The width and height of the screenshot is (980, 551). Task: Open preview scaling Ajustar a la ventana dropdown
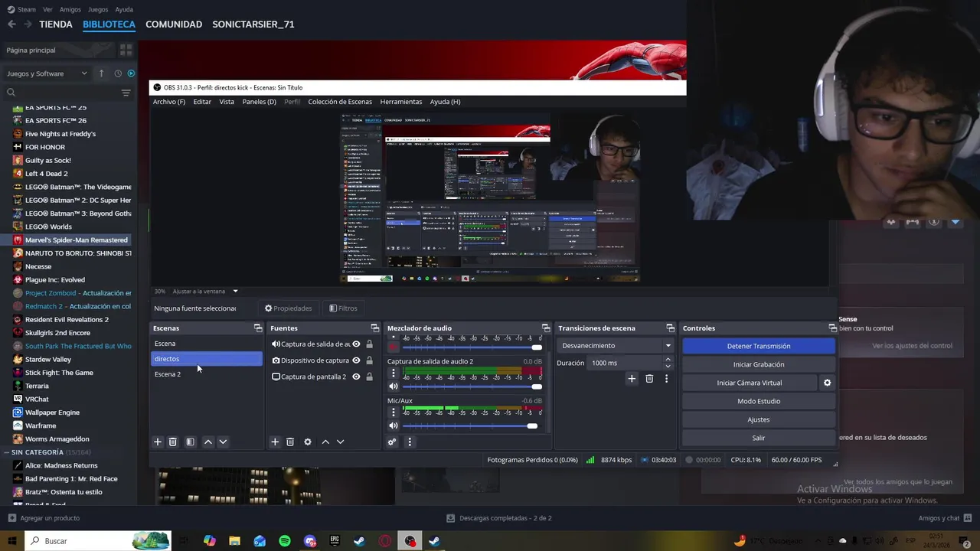[x=205, y=292]
